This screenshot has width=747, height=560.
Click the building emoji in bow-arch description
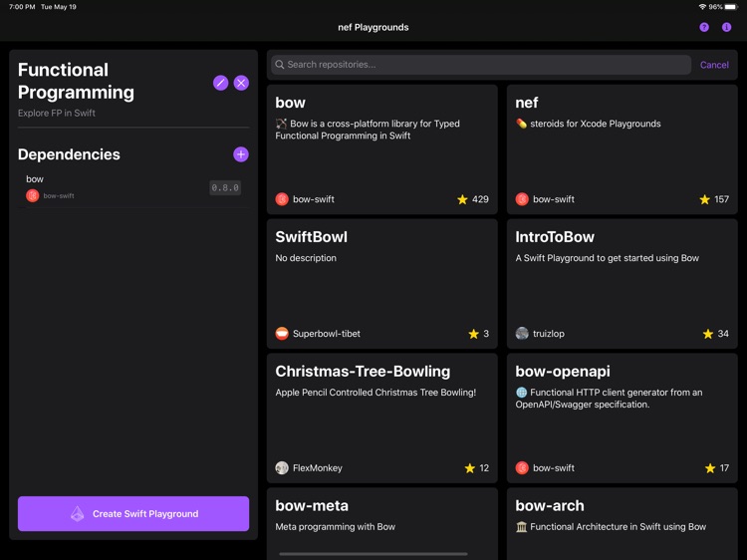click(522, 527)
